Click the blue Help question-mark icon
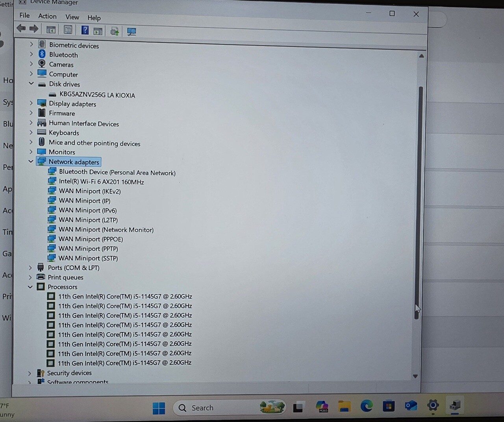 pyautogui.click(x=85, y=30)
